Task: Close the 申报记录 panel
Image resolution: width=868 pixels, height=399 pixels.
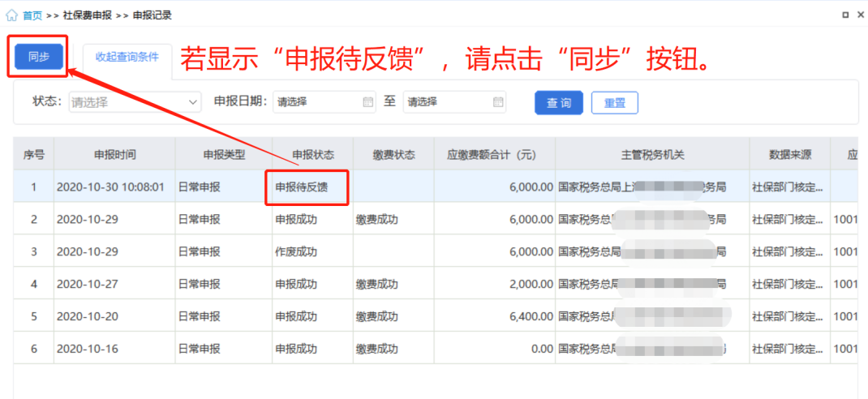Action: click(860, 15)
